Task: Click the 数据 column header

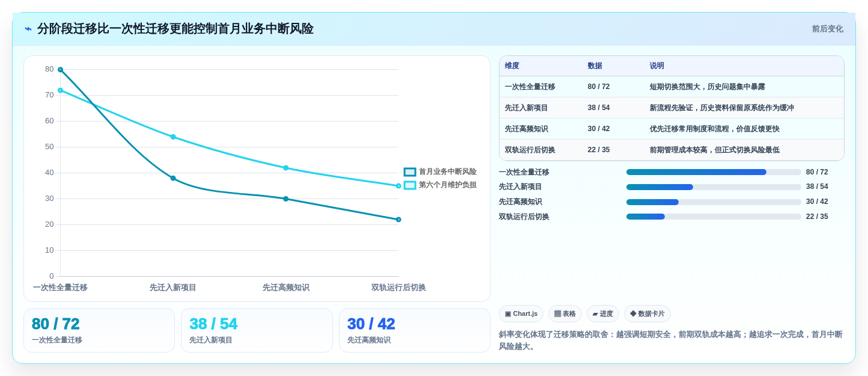Action: coord(595,66)
